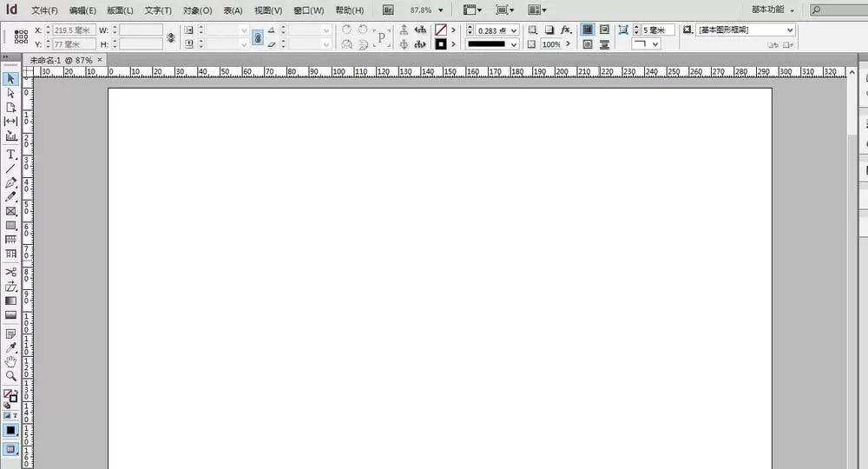Select the Hand tool
Screen dimensions: 868x469
pyautogui.click(x=10, y=361)
